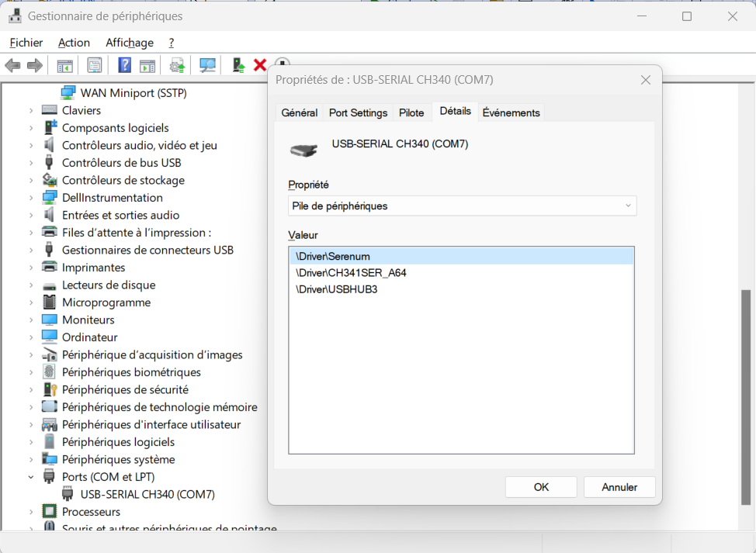
Task: Click the Properties icon in the toolbar
Action: click(95, 64)
